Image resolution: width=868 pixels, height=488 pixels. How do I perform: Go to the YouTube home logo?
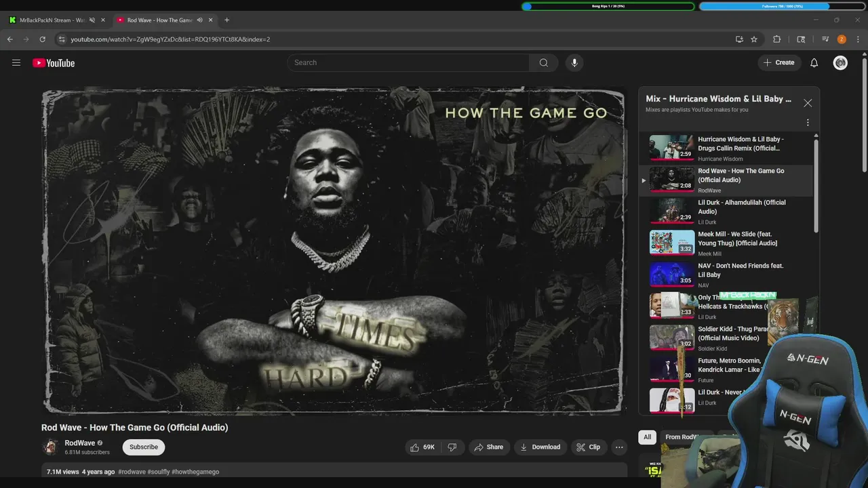coord(54,63)
